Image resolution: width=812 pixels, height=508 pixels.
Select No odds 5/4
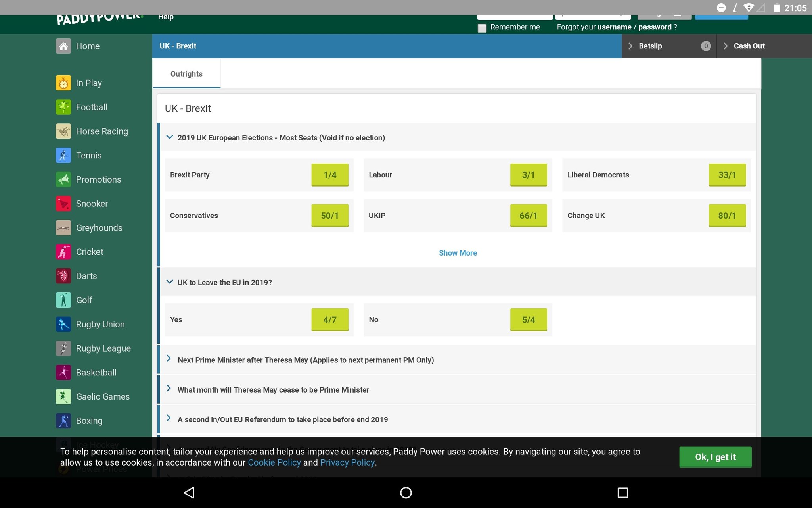point(529,320)
